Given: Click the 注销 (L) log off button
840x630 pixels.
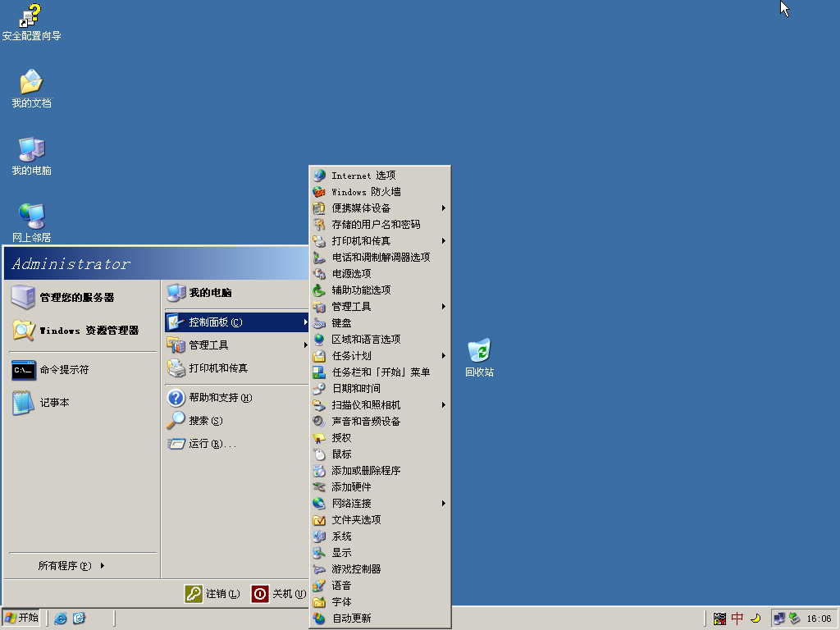Looking at the screenshot, I should pos(212,594).
